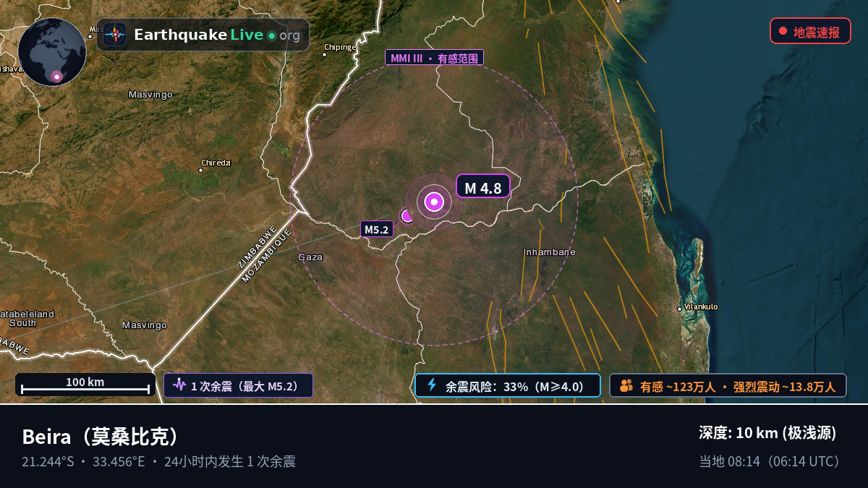
Task: Click the M5.2 aftershock label
Action: pyautogui.click(x=377, y=229)
